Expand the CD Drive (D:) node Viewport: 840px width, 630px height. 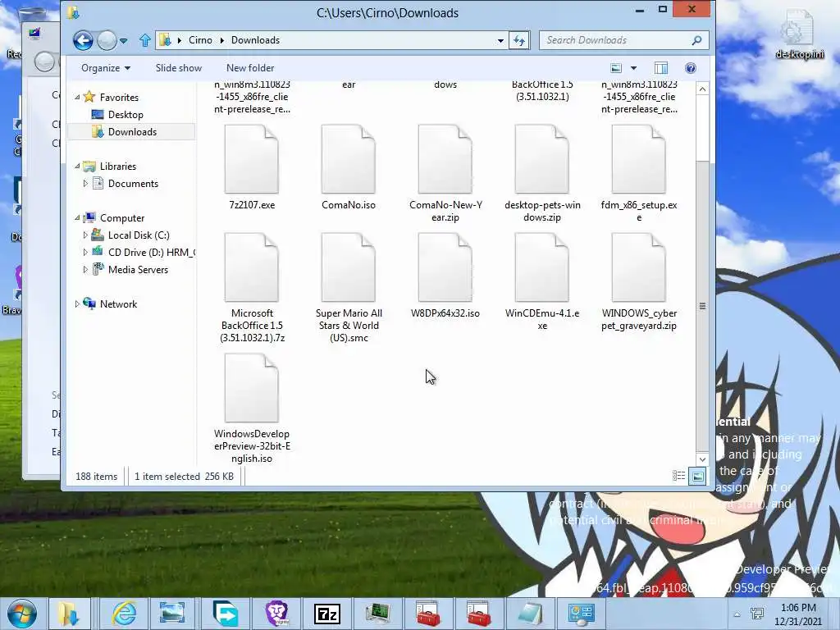click(85, 252)
